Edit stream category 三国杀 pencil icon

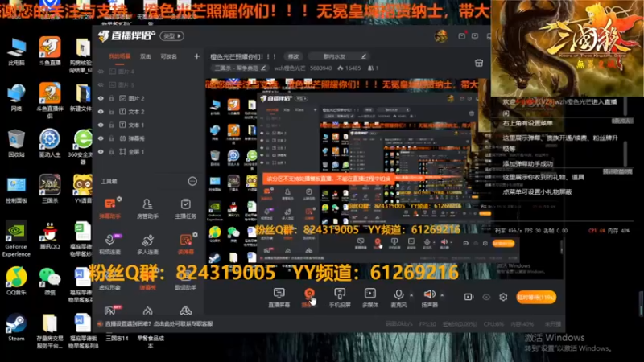(263, 68)
